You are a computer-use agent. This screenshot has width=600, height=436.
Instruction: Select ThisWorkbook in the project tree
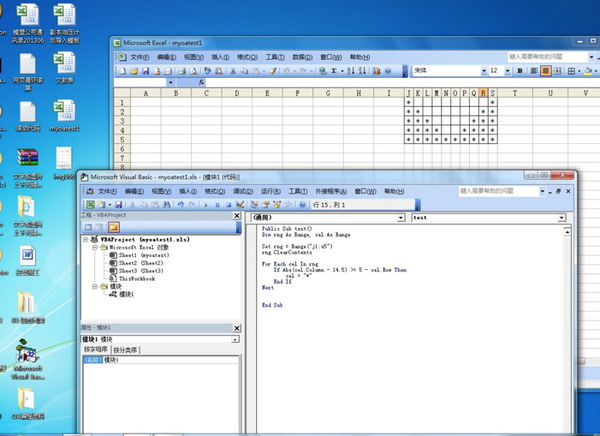click(137, 279)
